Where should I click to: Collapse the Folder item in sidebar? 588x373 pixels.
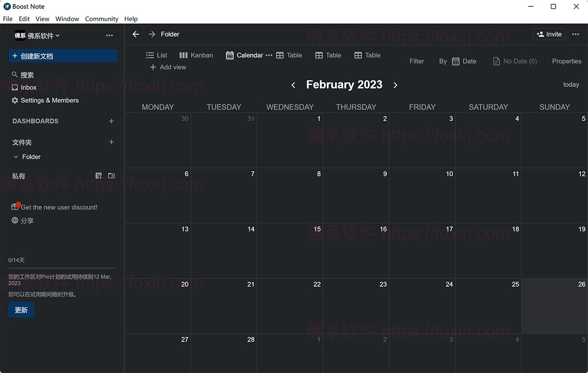click(16, 157)
